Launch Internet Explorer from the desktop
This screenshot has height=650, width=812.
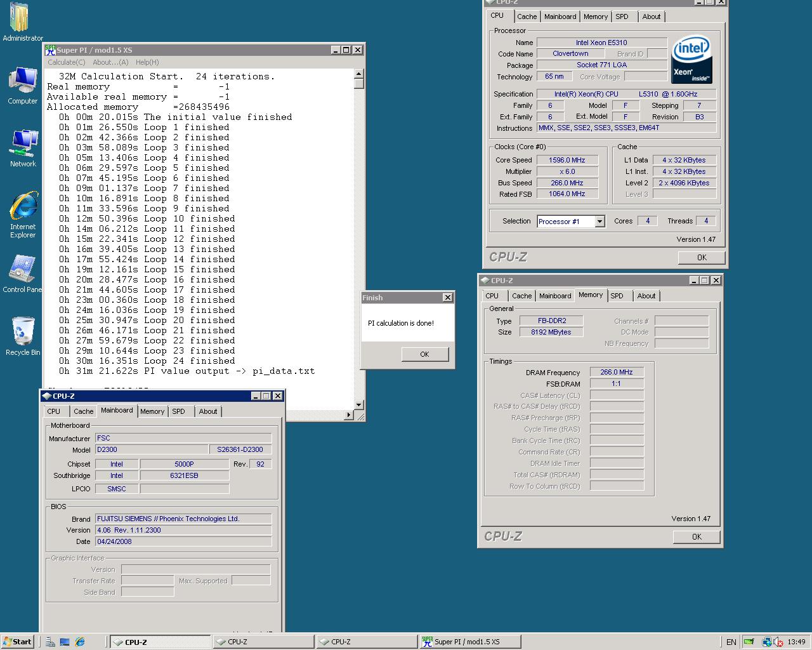click(x=23, y=215)
